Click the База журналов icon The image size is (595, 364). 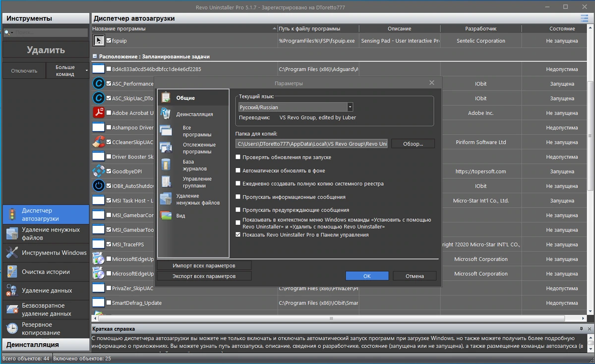166,165
